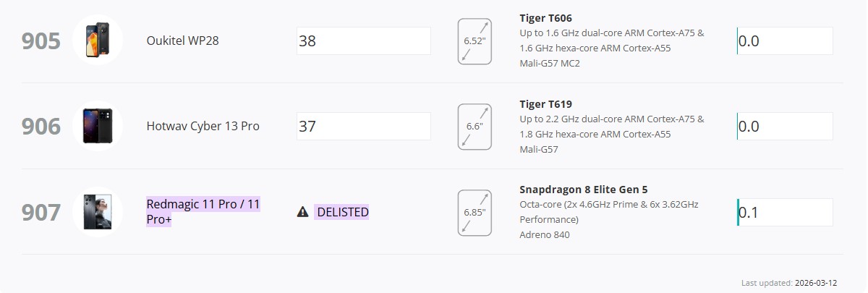Click the Oukitel WP28 phone thumbnail
Image resolution: width=868 pixels, height=293 pixels.
97,41
